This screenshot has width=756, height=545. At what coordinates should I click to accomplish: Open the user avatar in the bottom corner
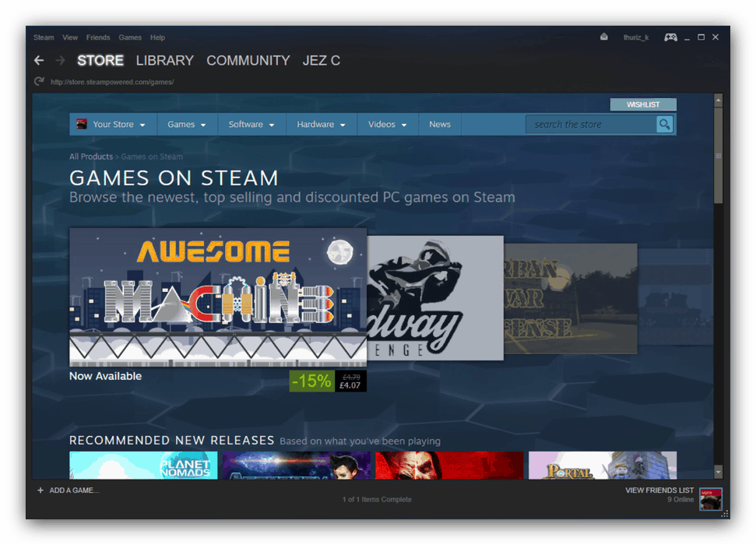click(711, 499)
